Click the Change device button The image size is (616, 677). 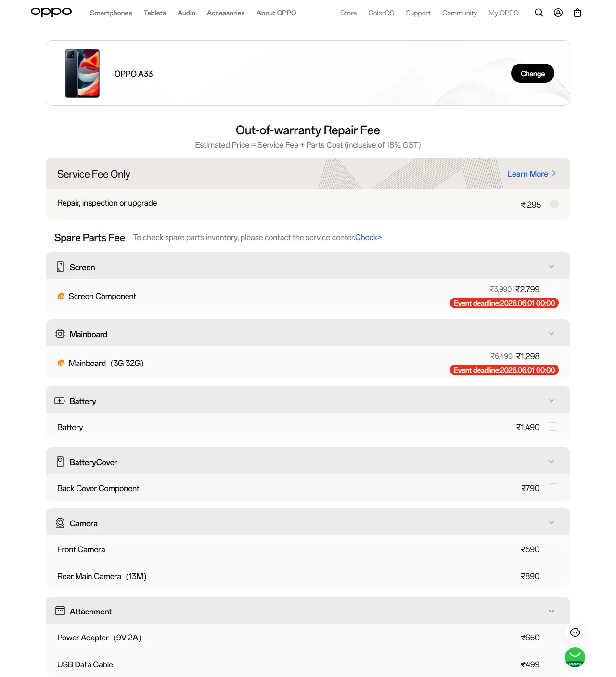point(533,73)
